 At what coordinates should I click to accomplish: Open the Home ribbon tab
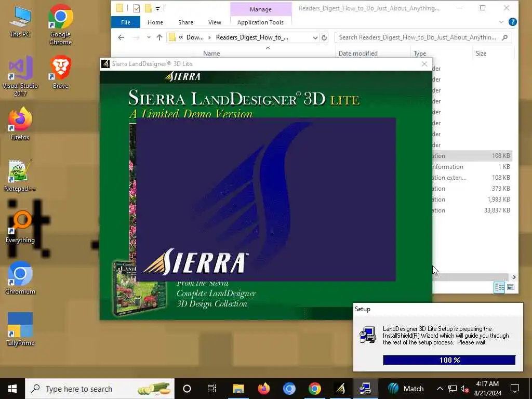[155, 22]
